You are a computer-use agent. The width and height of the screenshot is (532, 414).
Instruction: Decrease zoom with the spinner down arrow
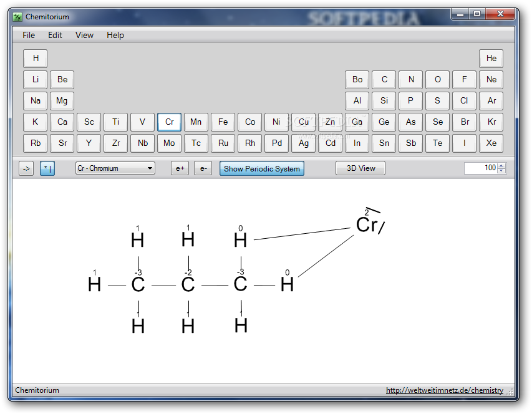[501, 171]
